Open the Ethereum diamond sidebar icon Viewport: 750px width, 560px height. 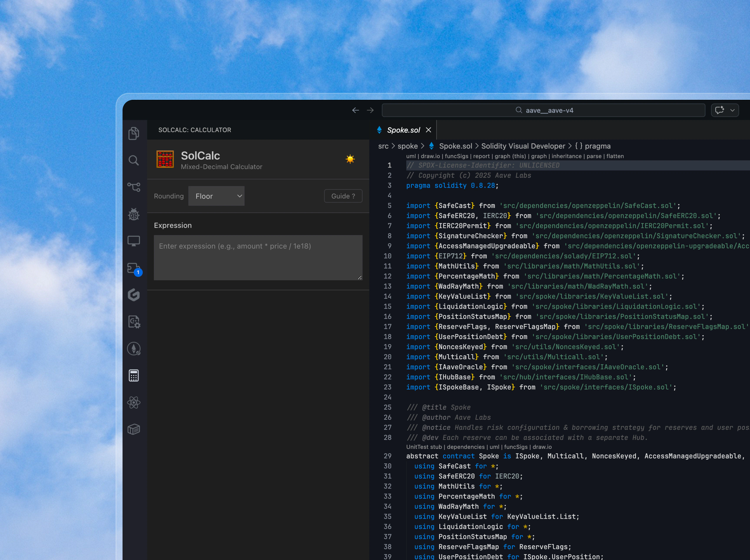click(134, 349)
